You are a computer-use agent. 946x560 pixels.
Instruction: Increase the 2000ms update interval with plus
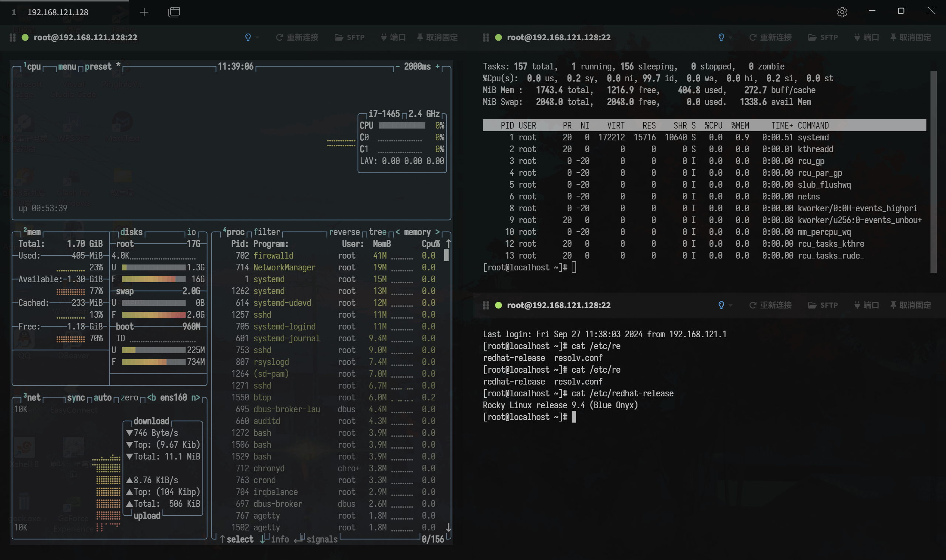[x=437, y=66]
